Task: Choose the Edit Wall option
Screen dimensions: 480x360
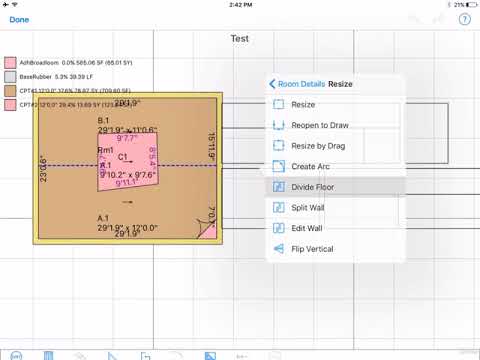Action: pyautogui.click(x=335, y=228)
